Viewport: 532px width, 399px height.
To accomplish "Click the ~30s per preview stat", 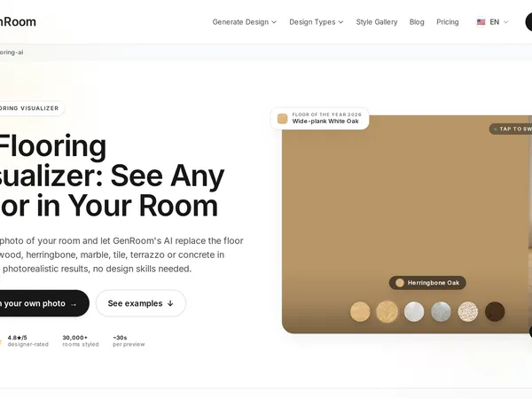I will point(129,341).
